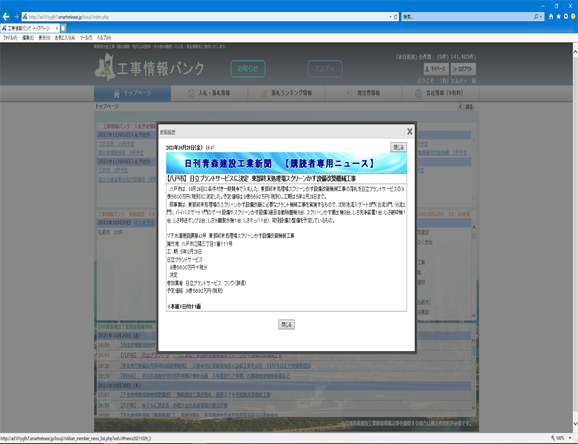Refresh page using the reload icon

tap(396, 17)
